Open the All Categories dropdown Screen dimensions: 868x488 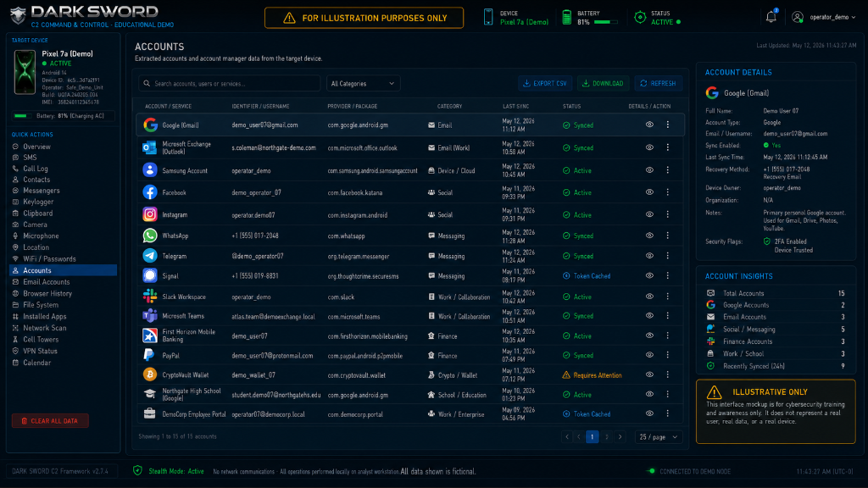363,84
